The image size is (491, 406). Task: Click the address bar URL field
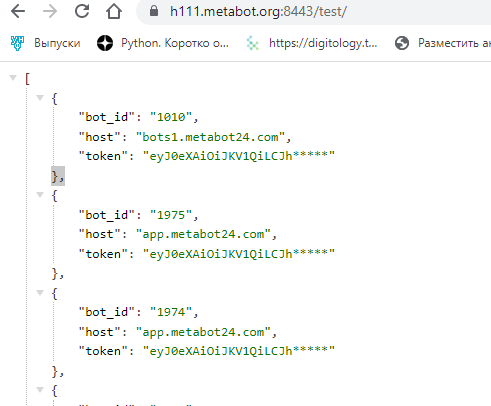coord(313,12)
